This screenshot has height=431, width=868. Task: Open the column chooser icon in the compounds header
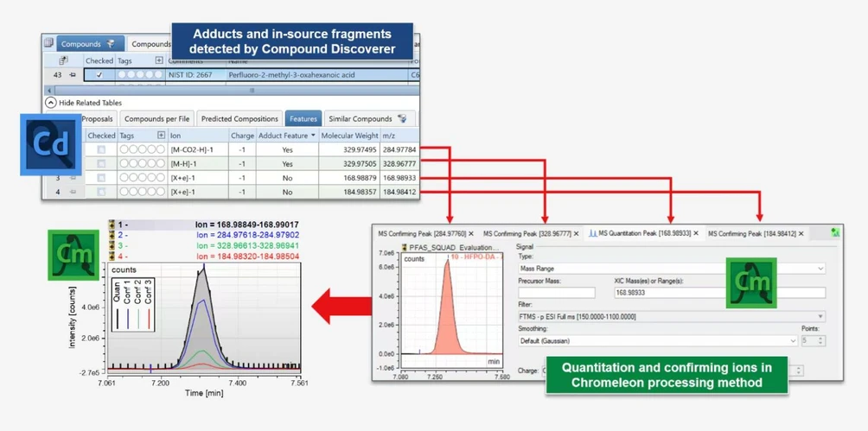click(64, 60)
